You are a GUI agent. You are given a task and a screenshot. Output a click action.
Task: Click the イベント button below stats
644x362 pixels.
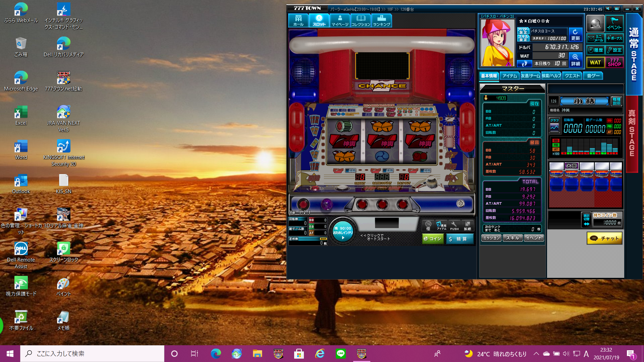[534, 238]
